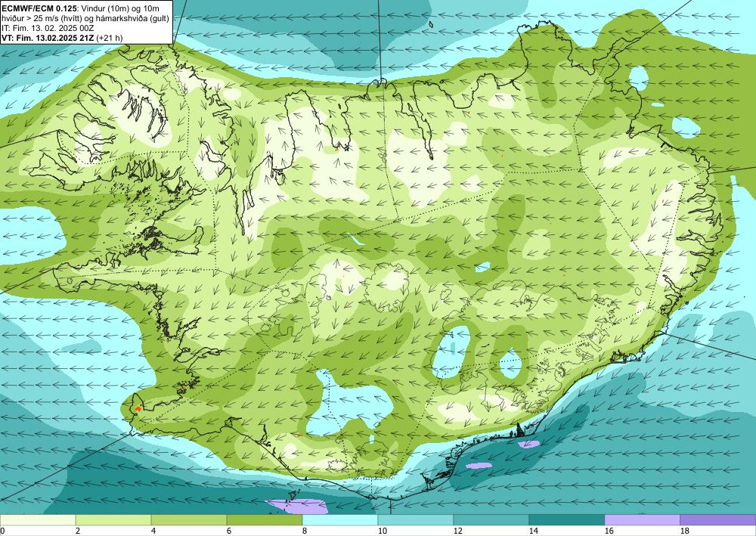This screenshot has width=756, height=536.
Task: Click the "2" label on the color scale
Action: 78,531
